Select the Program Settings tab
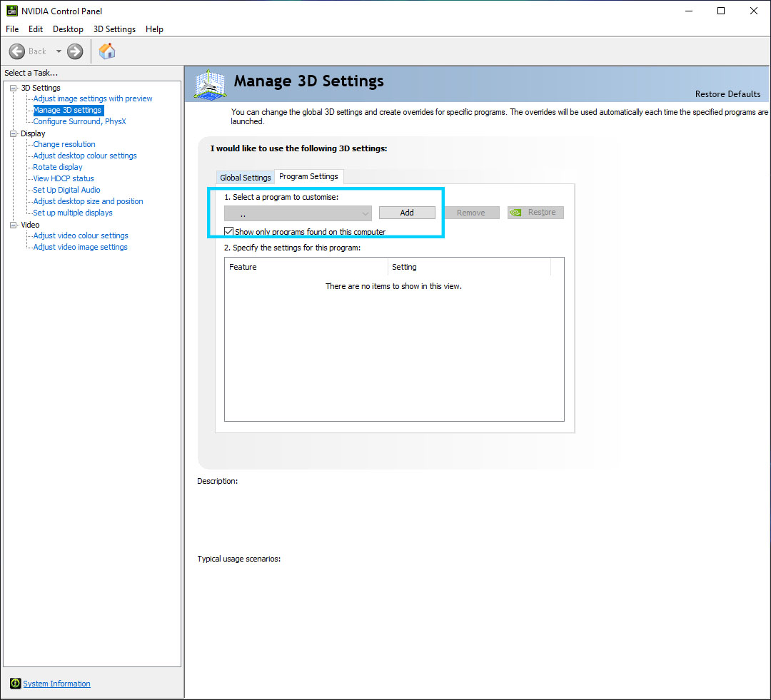This screenshot has width=771, height=700. 309,176
